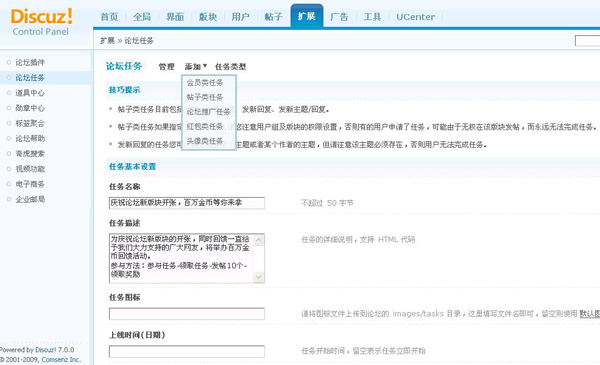Select 论坛任务 in the sidebar
Image resolution: width=600 pixels, height=365 pixels.
pyautogui.click(x=30, y=78)
